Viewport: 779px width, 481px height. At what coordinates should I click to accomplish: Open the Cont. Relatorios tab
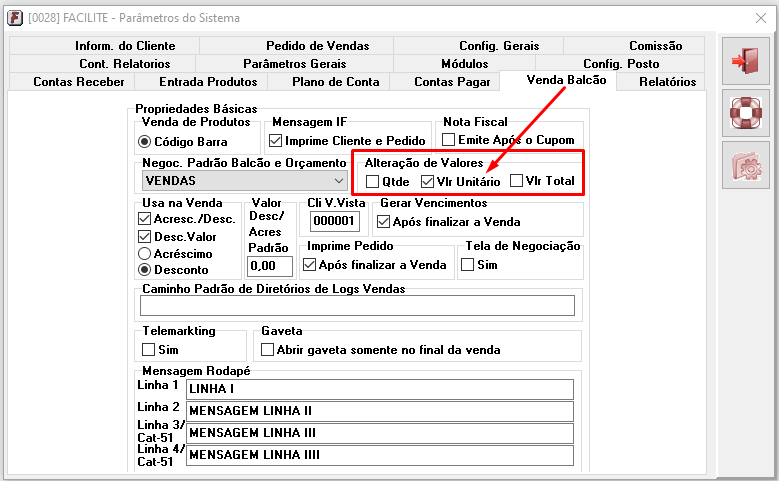coord(102,64)
